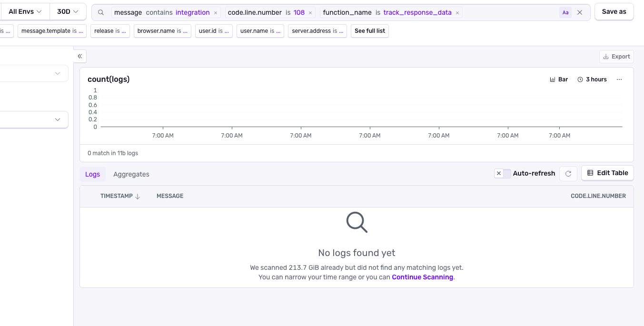Screen dimensions: 644x326
Task: Clear the entire search query with X
Action: pos(580,13)
